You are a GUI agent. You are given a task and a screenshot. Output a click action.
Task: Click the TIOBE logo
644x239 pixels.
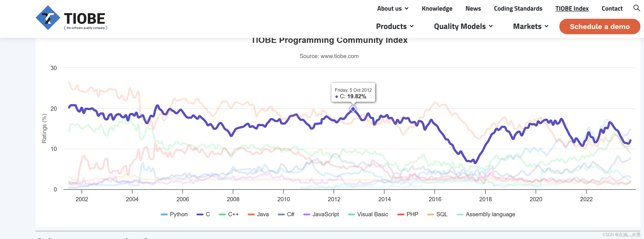pos(71,18)
